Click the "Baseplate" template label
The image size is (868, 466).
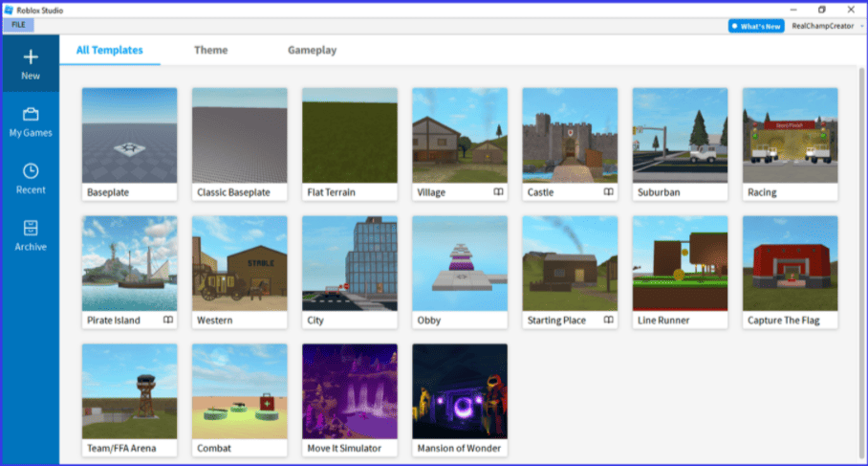click(108, 192)
